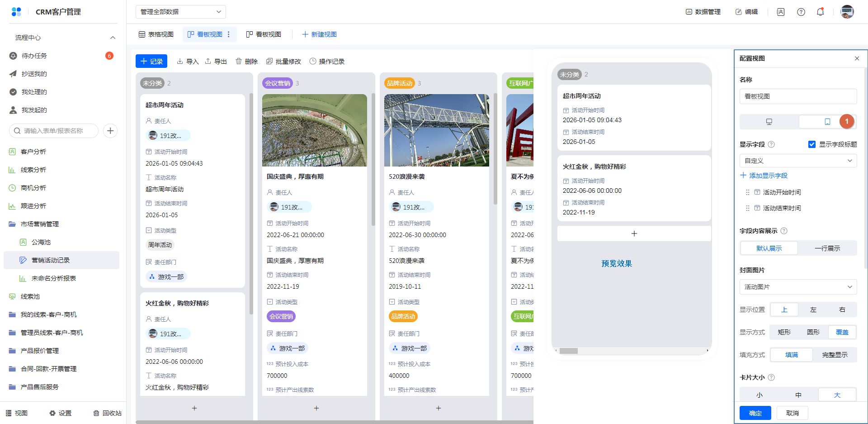Click the contacts icon in the top bar
The image size is (868, 424).
point(780,12)
